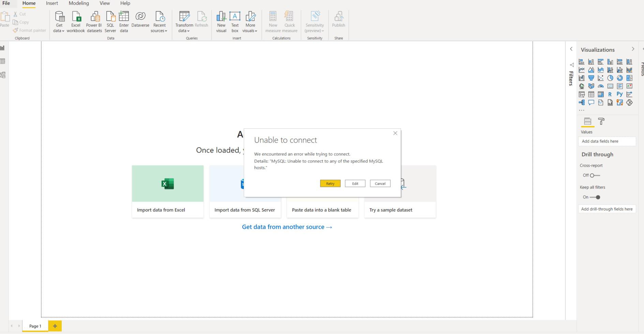Follow Get data from another source link
Image resolution: width=644 pixels, height=334 pixels.
(x=287, y=227)
